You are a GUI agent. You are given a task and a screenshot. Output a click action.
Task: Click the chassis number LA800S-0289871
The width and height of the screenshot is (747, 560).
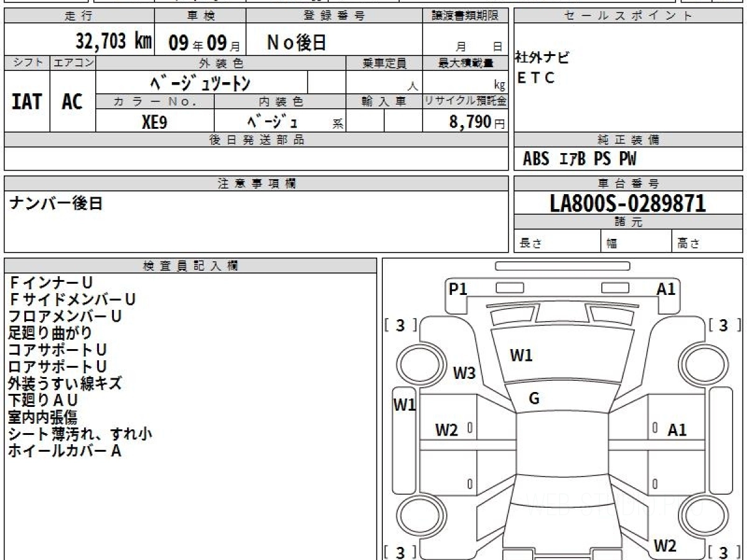[627, 203]
